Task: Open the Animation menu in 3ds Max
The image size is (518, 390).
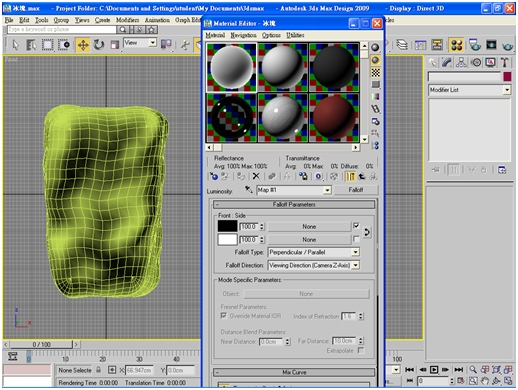Action: click(157, 20)
